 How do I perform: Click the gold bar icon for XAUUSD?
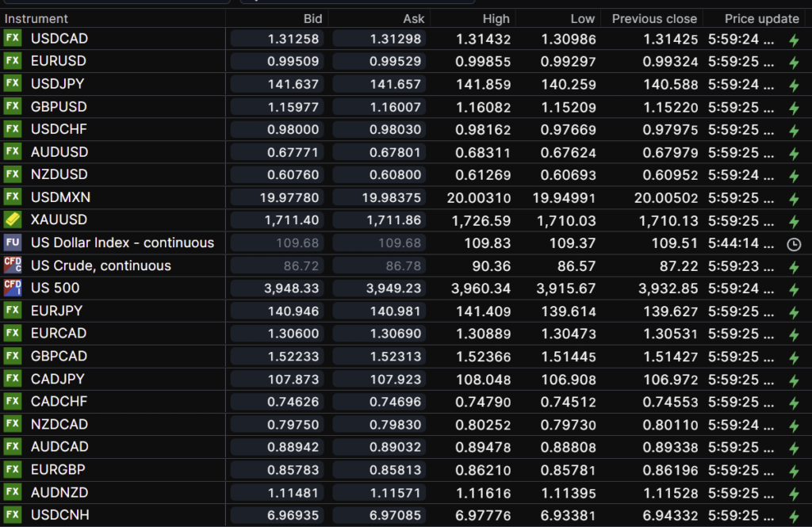12,220
